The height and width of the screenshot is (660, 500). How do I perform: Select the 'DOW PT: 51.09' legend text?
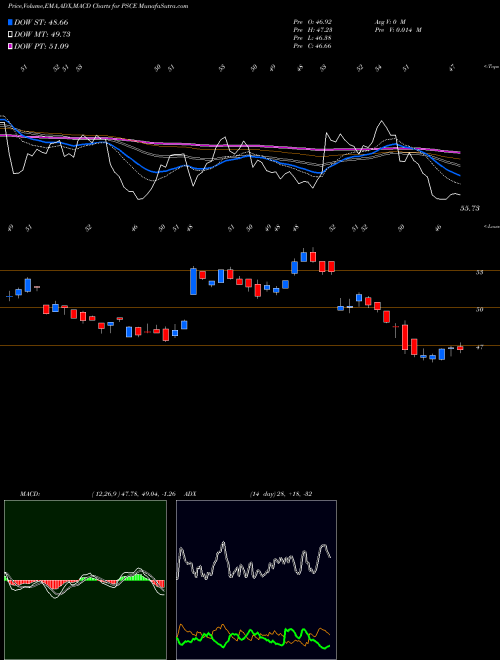click(41, 46)
